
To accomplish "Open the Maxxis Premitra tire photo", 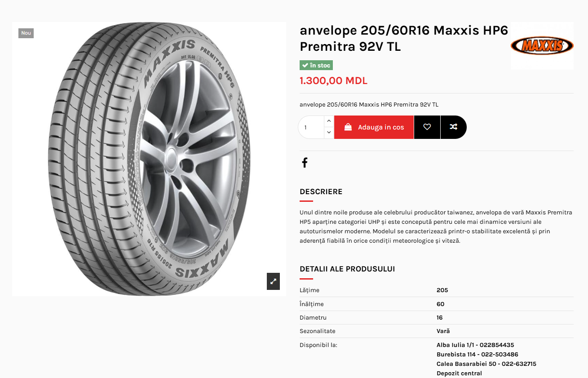I will (149, 159).
